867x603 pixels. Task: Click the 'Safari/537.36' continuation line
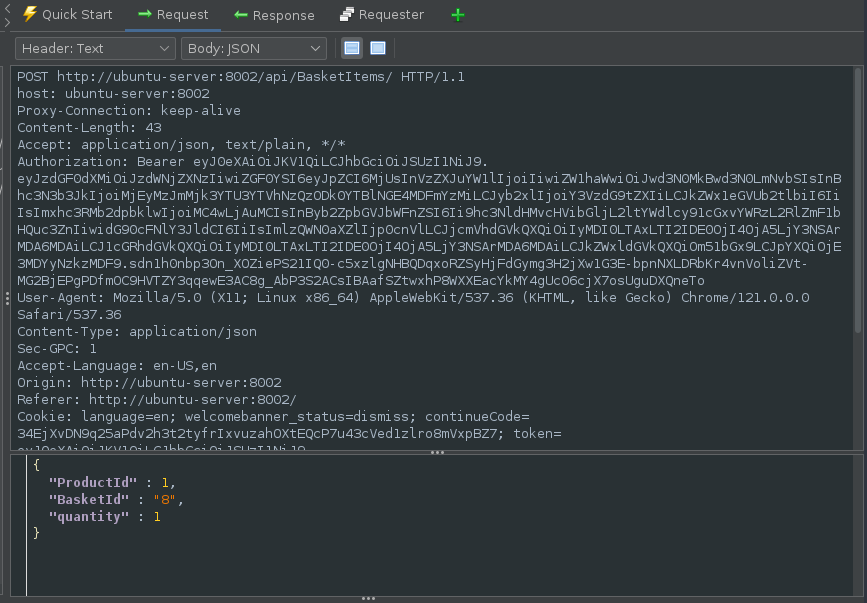69,314
